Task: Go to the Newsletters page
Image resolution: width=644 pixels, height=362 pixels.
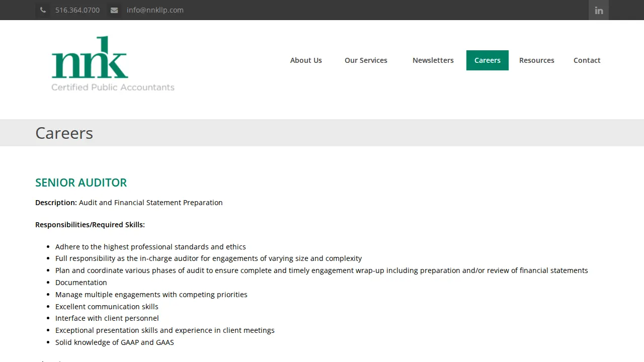Action: tap(433, 60)
